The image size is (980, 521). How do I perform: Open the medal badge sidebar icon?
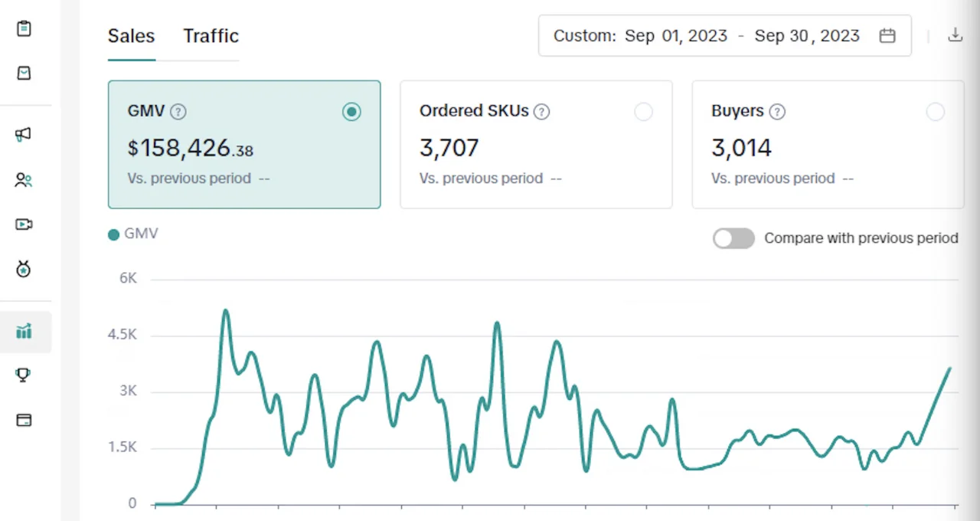(24, 269)
